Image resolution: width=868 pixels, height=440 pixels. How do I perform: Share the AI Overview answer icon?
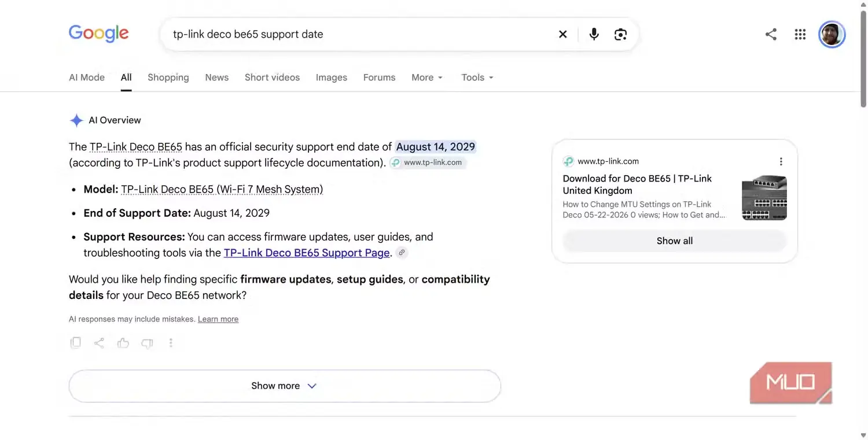99,343
